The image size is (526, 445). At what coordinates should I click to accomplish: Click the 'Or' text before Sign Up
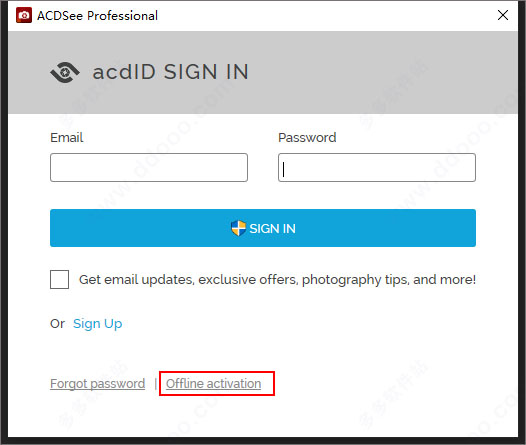click(x=57, y=324)
